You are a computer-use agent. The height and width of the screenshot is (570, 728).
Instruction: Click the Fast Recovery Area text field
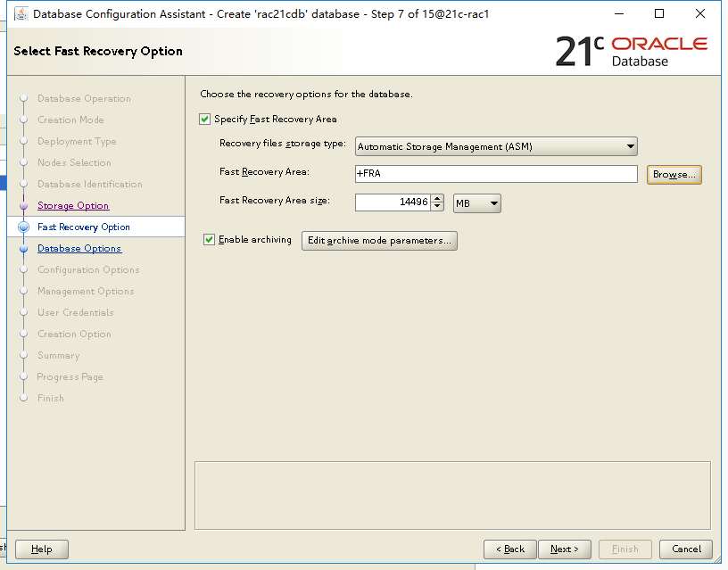point(496,174)
